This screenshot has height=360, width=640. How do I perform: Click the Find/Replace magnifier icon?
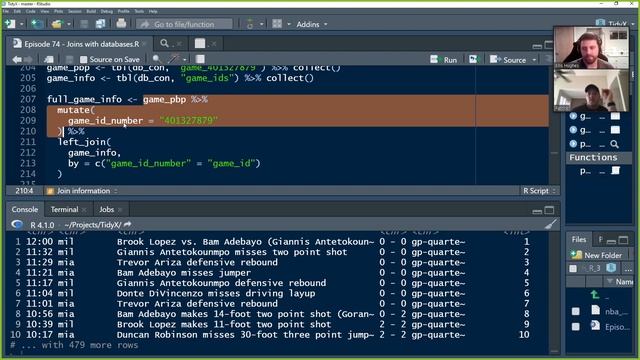tap(156, 59)
